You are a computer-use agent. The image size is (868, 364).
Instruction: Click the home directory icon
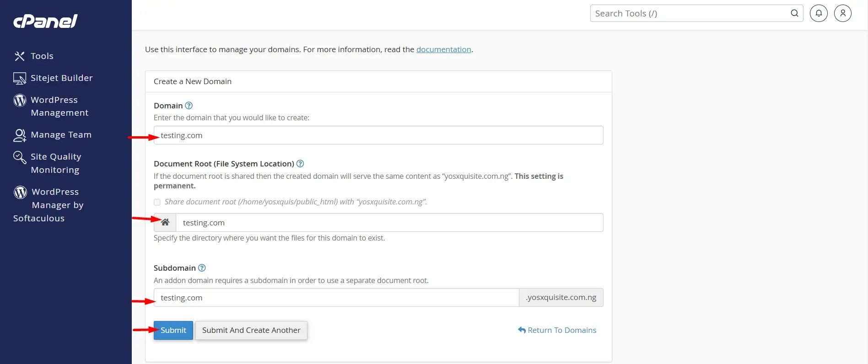[x=165, y=222]
